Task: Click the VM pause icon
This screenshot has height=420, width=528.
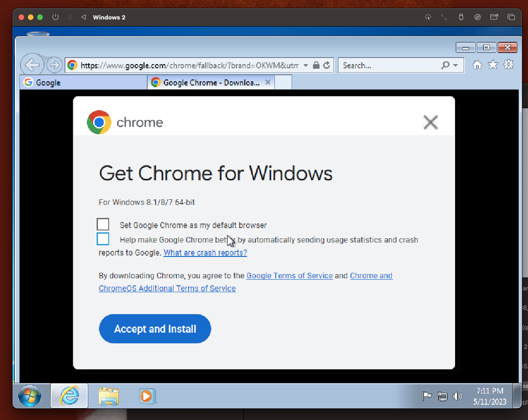Action: pos(70,17)
